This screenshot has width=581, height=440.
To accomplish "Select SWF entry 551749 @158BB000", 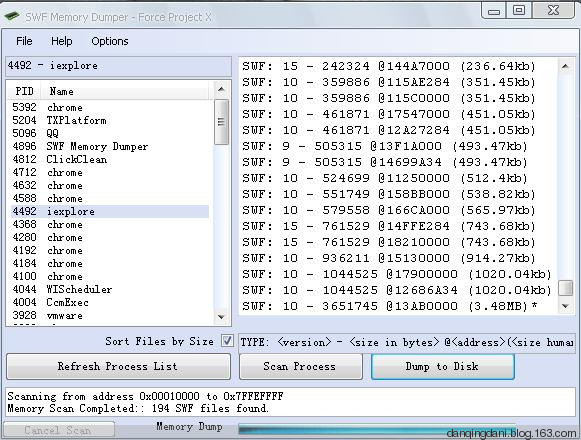I will point(389,194).
